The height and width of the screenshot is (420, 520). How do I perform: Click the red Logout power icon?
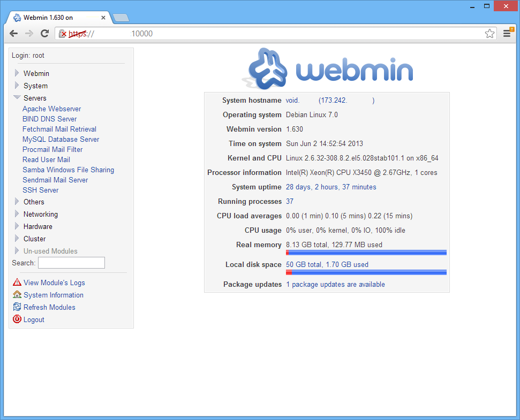pos(17,319)
